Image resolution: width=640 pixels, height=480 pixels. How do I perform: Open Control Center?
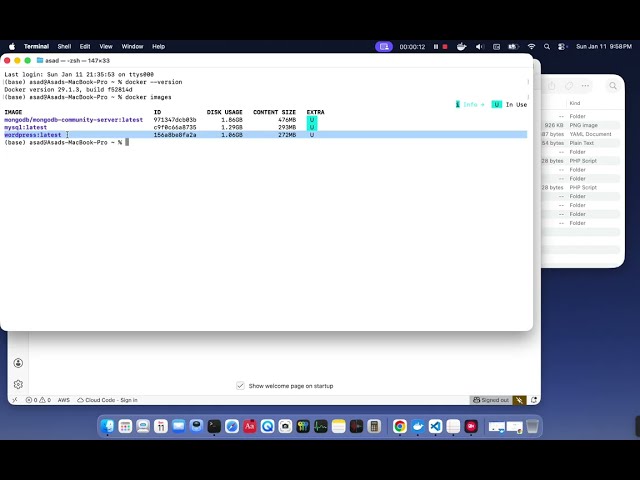pyautogui.click(x=562, y=47)
